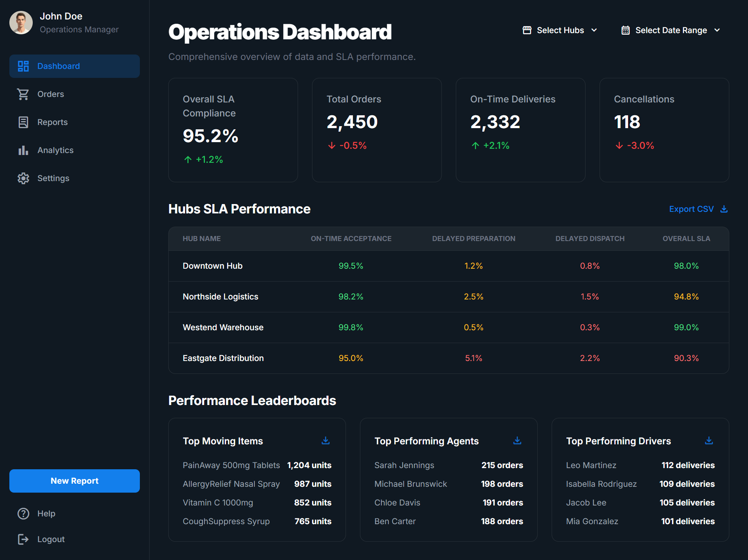Open the Select Hubs chevron arrow
This screenshot has width=748, height=560.
click(594, 30)
